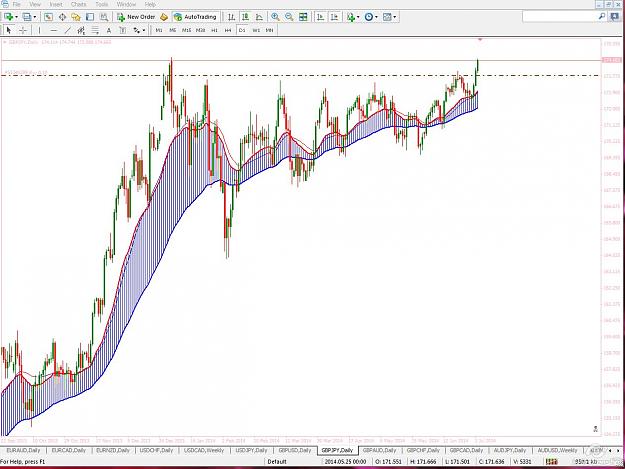Viewport: 625px width, 469px height.
Task: Toggle the Market Watch window icon
Action: [x=48, y=17]
